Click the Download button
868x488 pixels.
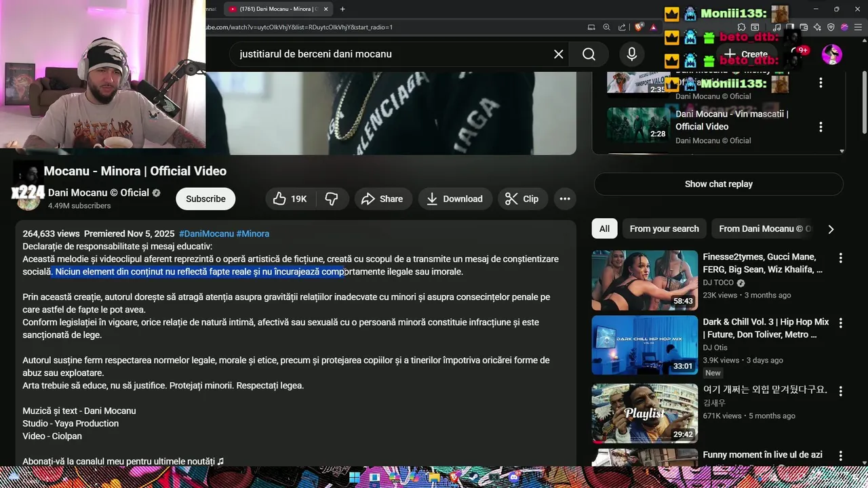point(454,199)
